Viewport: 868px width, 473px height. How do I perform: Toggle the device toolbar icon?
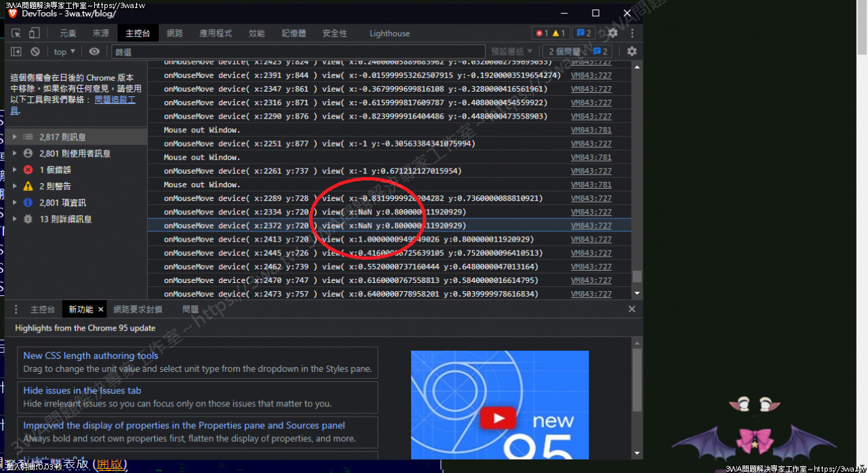click(x=34, y=33)
